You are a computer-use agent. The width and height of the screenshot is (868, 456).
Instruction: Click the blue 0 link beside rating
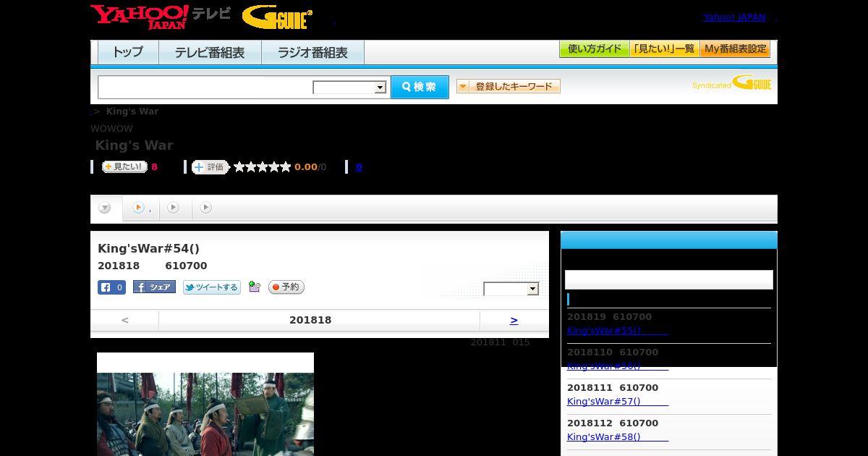coord(359,167)
